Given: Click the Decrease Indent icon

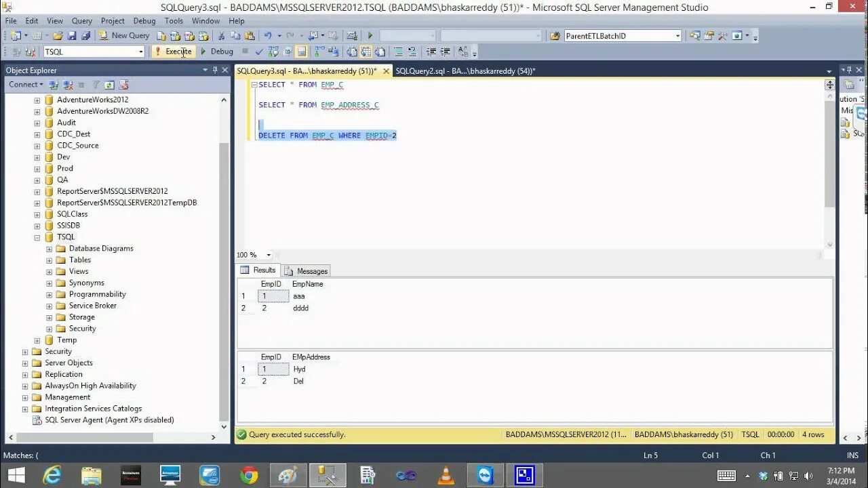Looking at the screenshot, I should 431,52.
